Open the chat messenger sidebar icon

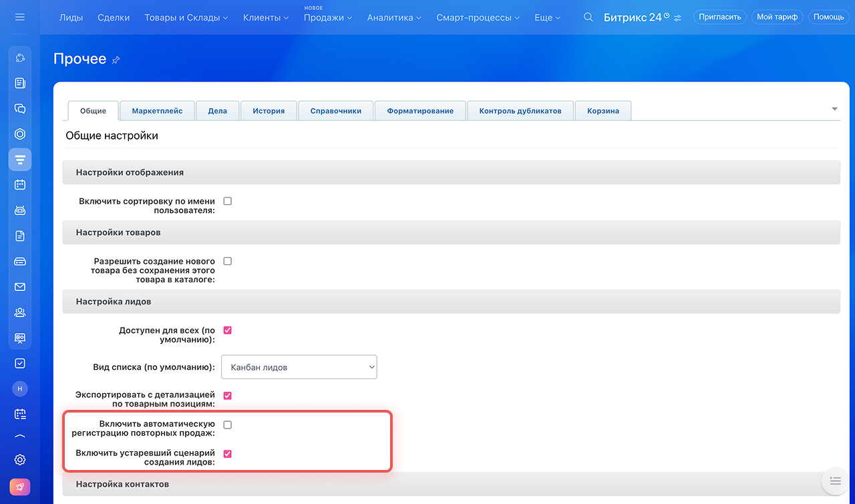coord(20,109)
